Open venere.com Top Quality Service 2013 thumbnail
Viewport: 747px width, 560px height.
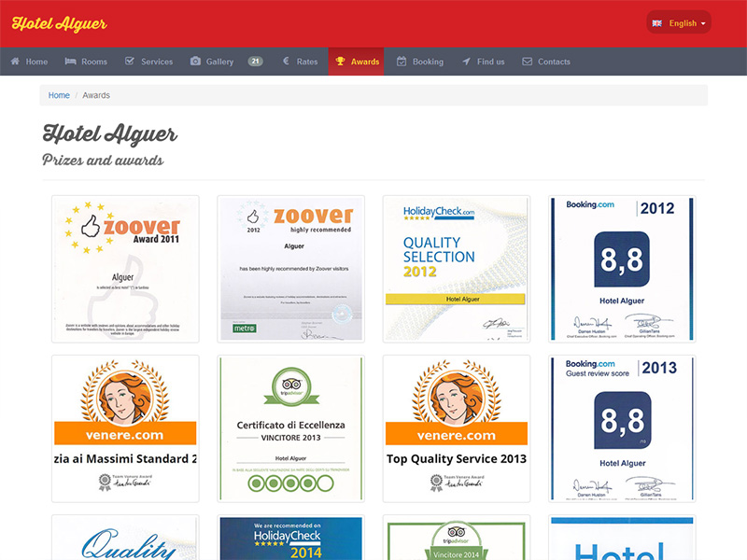click(457, 428)
